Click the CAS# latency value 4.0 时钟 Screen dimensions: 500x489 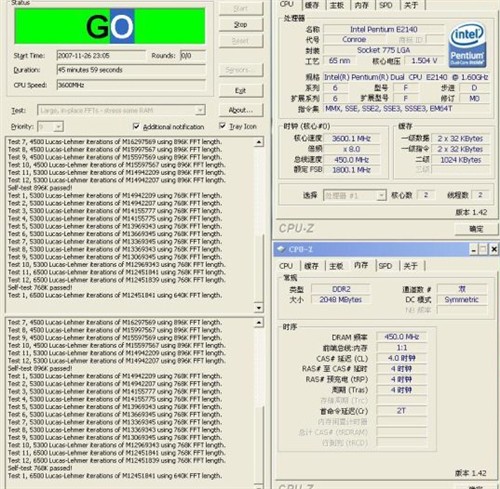tap(402, 358)
